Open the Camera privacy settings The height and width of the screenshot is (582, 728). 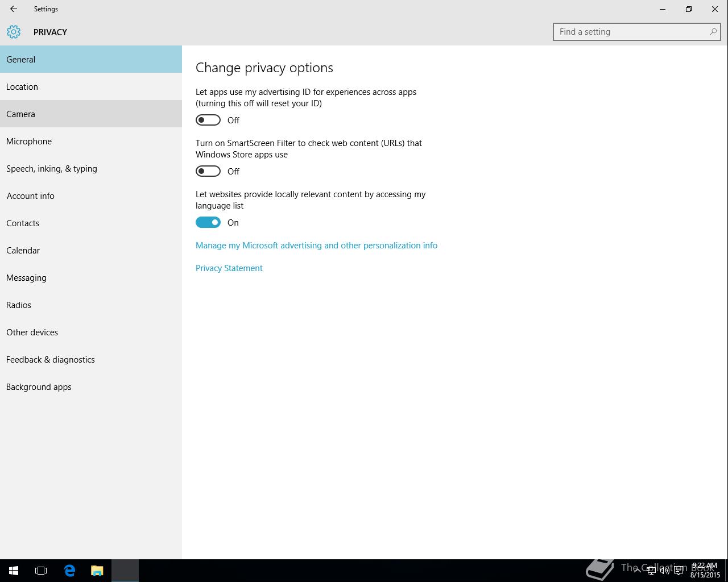point(91,114)
